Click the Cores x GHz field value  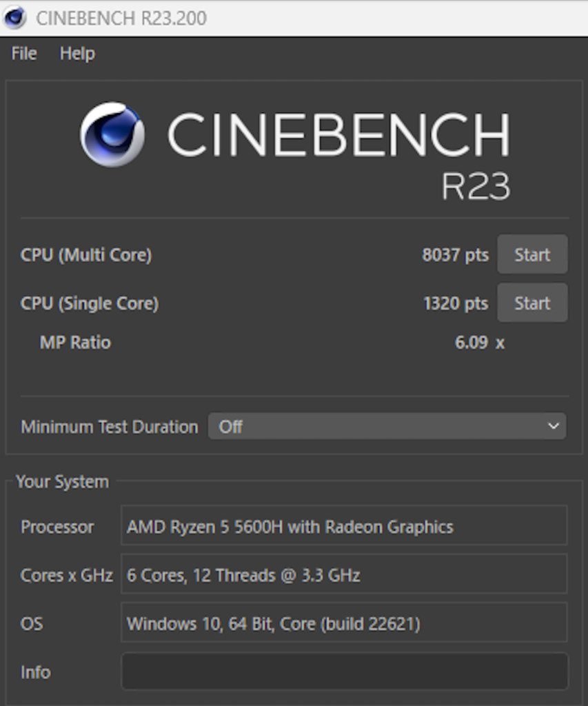[x=343, y=575]
